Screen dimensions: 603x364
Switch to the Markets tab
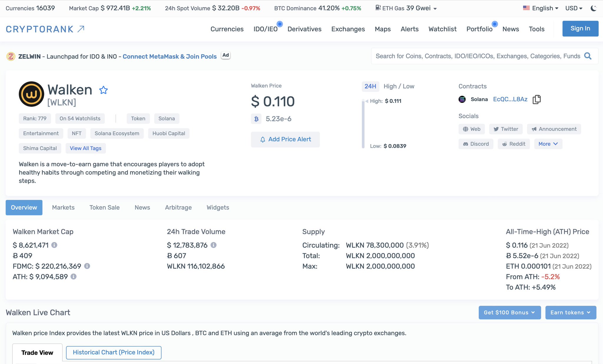coord(63,207)
